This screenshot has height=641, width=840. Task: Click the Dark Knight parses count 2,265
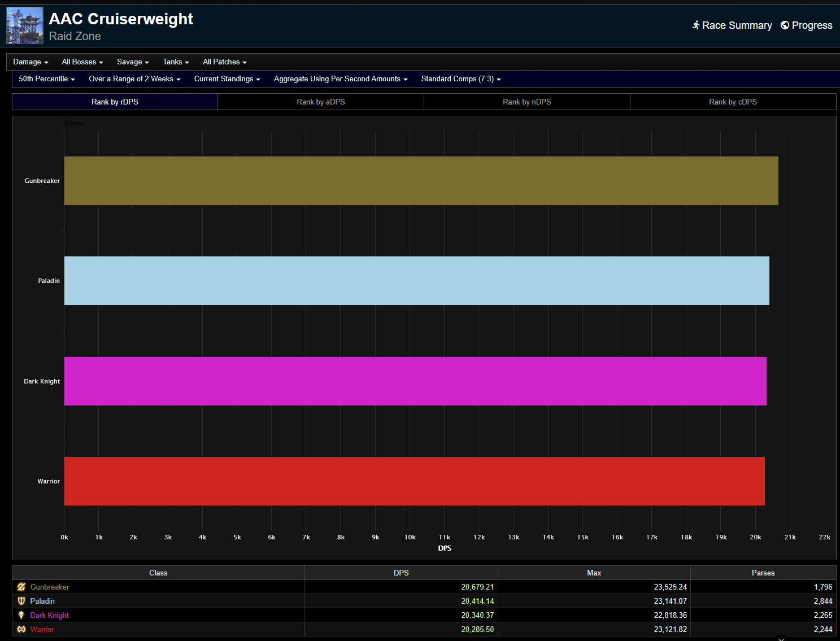tap(823, 616)
